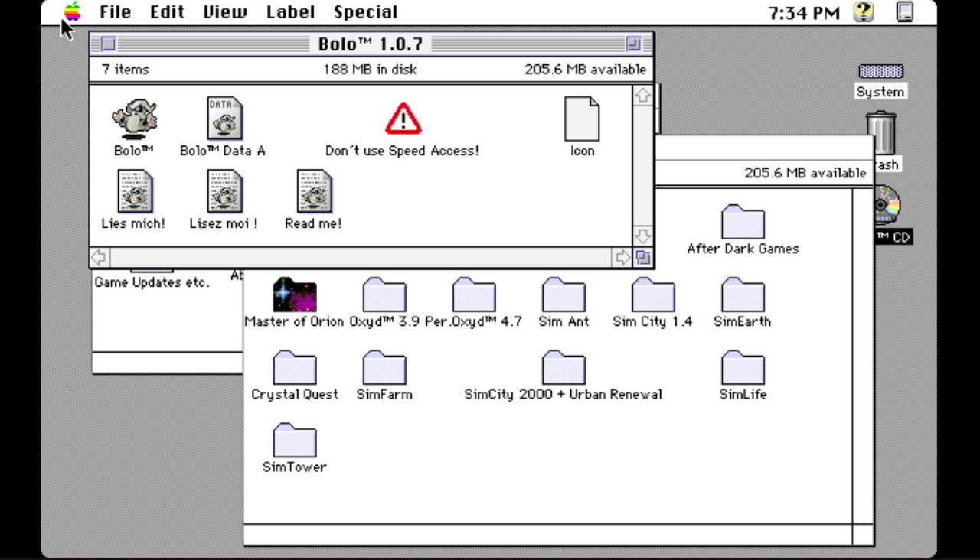Open the Edit menu
Image resolution: width=980 pixels, height=560 pixels.
[x=167, y=12]
